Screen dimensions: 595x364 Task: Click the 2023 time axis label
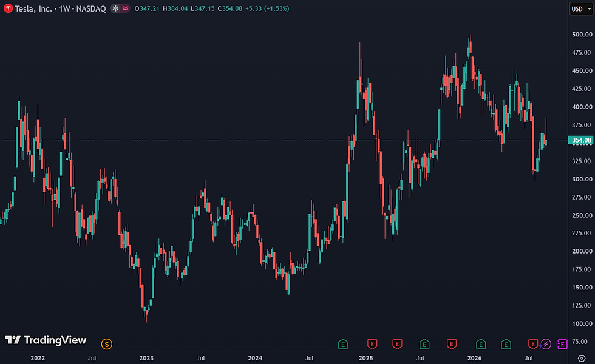click(146, 359)
